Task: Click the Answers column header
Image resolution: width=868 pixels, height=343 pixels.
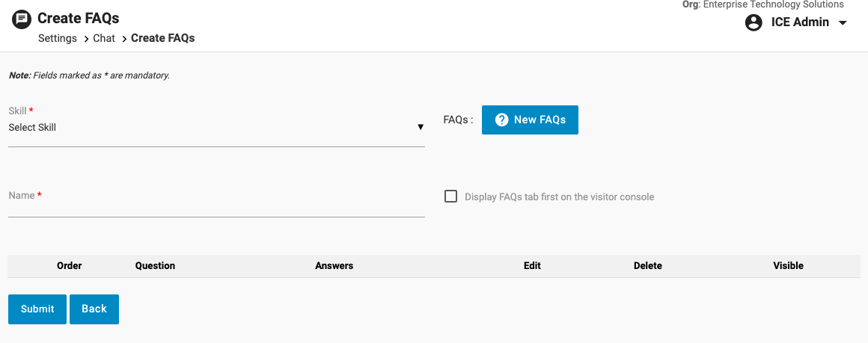Action: point(334,266)
